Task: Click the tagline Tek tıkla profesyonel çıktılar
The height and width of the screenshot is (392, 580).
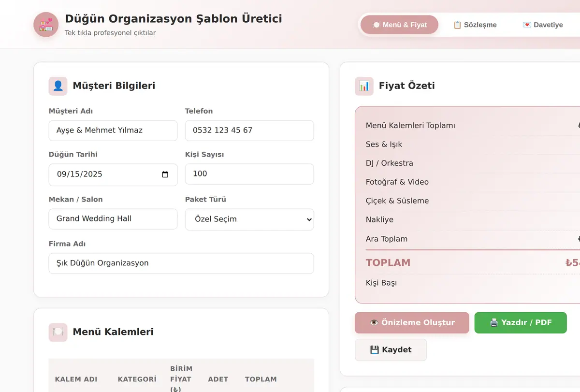Action: point(110,33)
